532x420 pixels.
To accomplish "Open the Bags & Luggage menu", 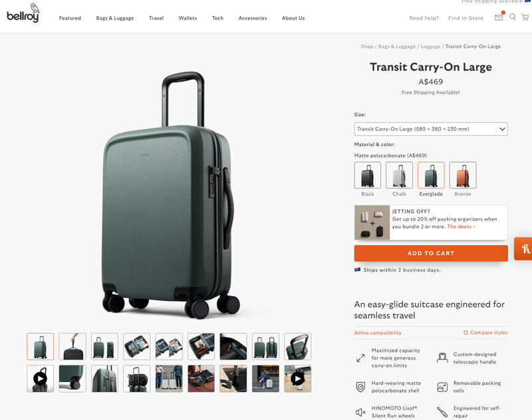I will coord(114,18).
